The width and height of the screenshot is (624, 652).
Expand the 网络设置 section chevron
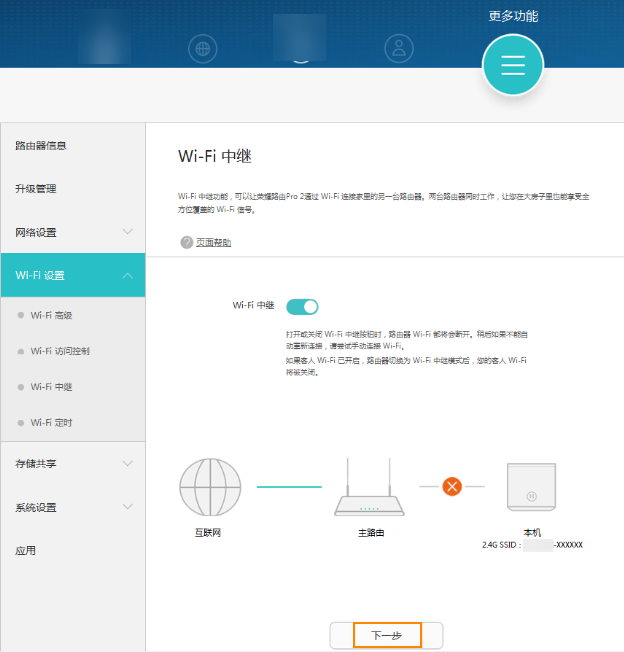(x=127, y=232)
